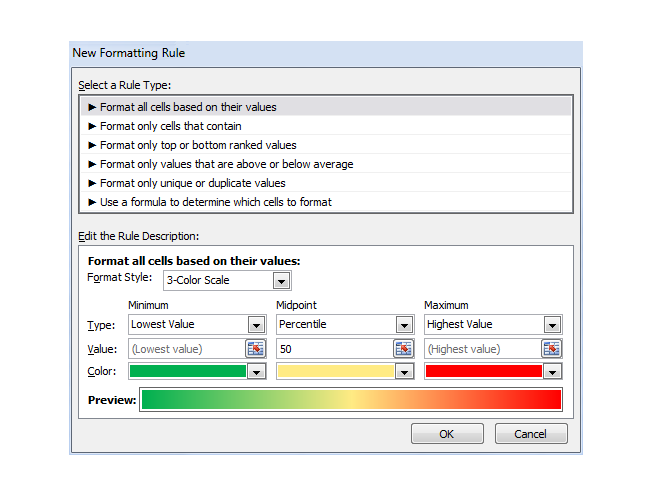Open the red Maximum color picker
The image size is (652, 500).
coord(493,371)
